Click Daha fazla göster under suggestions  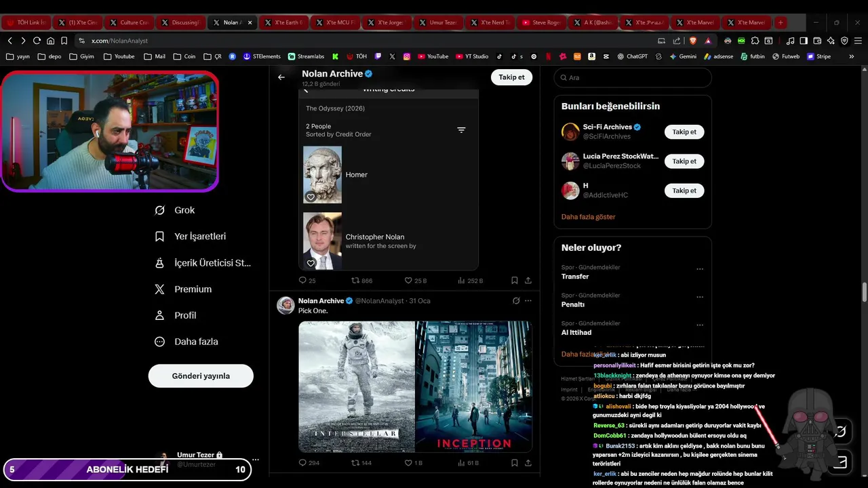588,217
